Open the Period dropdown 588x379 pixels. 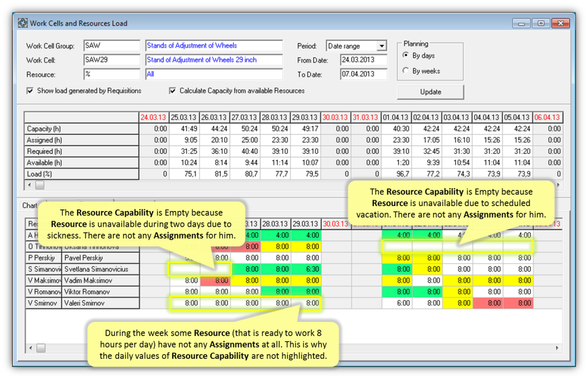[x=381, y=46]
